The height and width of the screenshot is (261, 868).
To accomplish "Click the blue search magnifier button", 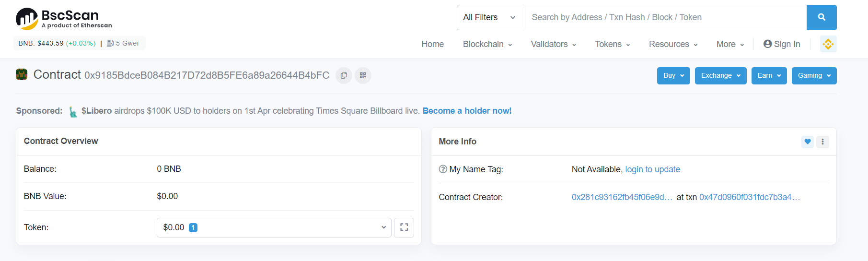I will pos(821,17).
